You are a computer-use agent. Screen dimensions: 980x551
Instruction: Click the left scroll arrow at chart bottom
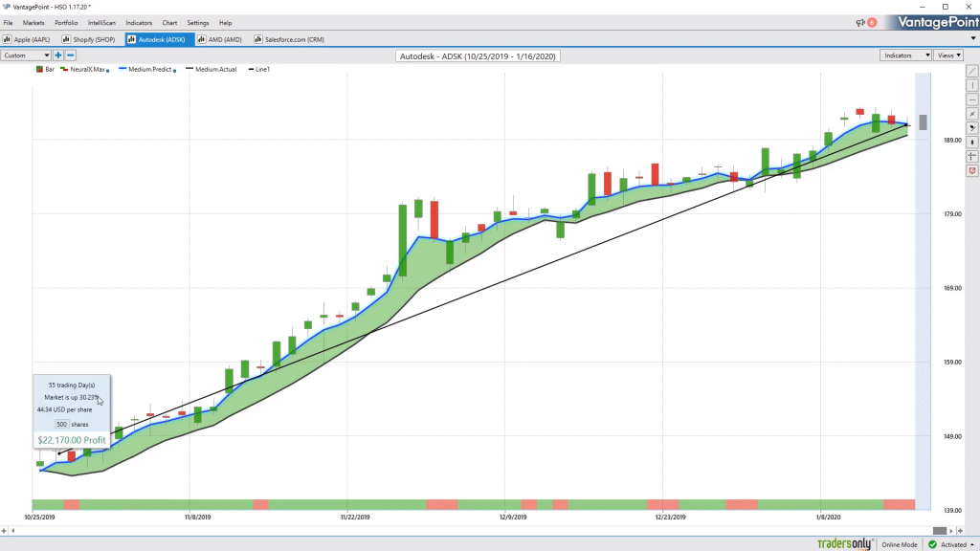tap(12, 531)
